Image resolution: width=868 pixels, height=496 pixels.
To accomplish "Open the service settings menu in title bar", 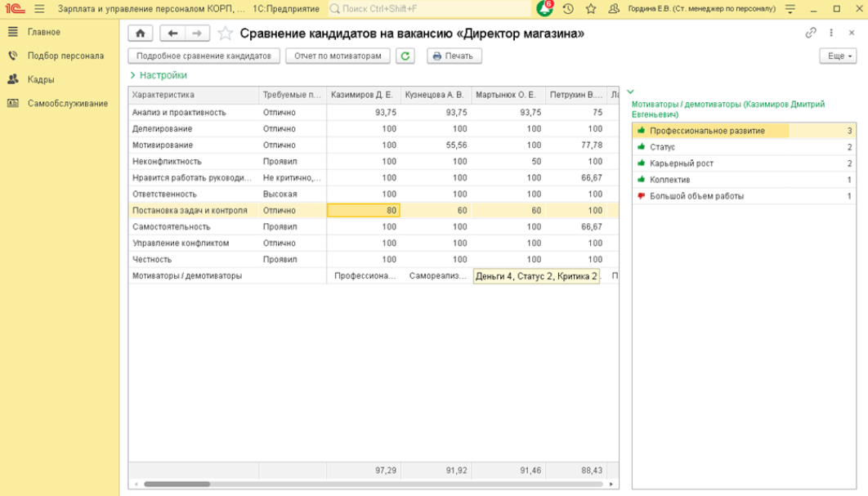I will (790, 9).
